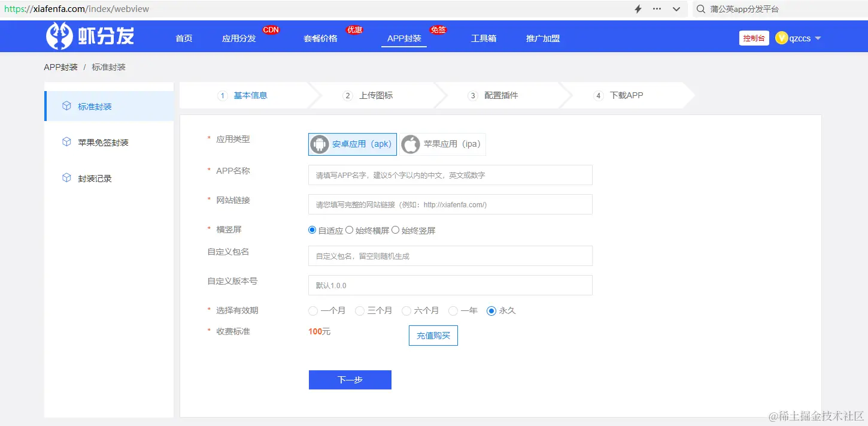Click the 自定义包名 input field
Screen dimensions: 868x426
click(450, 256)
